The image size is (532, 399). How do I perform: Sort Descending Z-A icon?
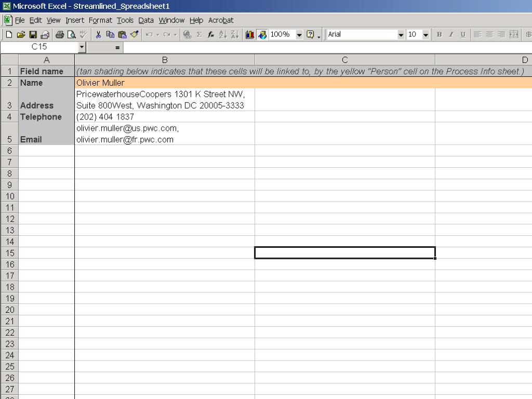pyautogui.click(x=235, y=34)
